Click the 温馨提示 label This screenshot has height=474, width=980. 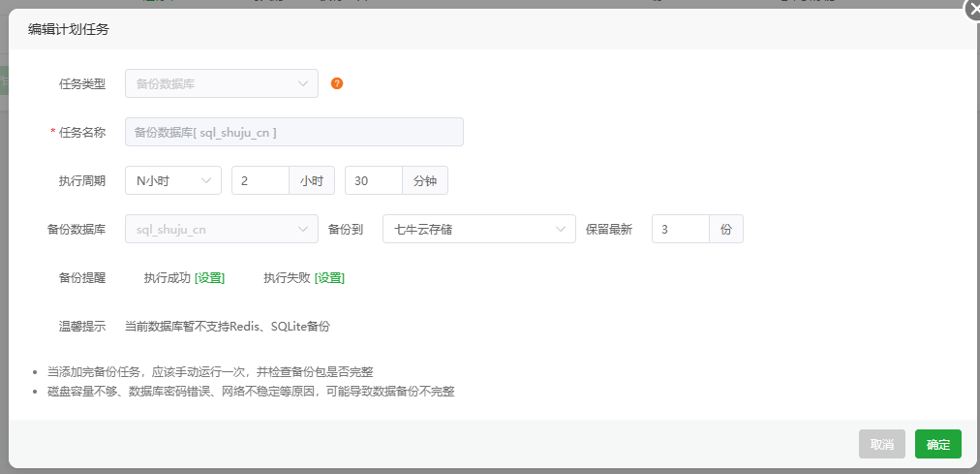[82, 327]
